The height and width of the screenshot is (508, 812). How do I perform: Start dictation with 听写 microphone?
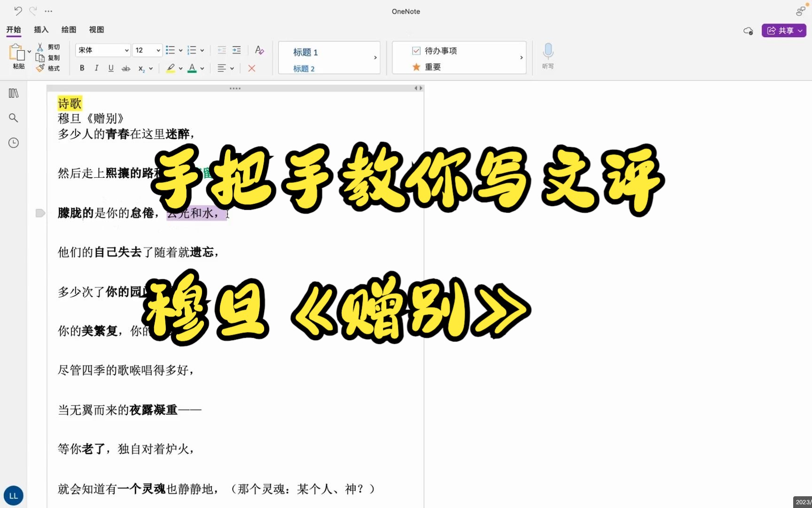(548, 56)
